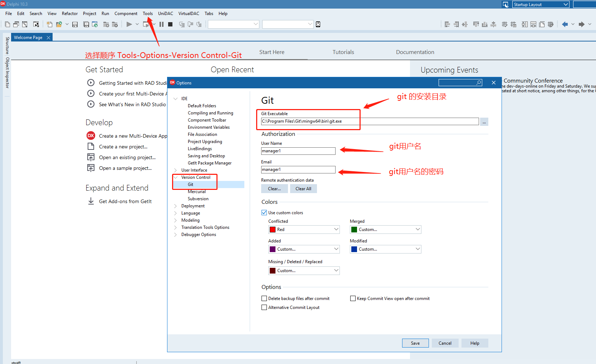The image size is (596, 364).
Task: Click the desktop layout moon icon
Action: click(x=505, y=4)
